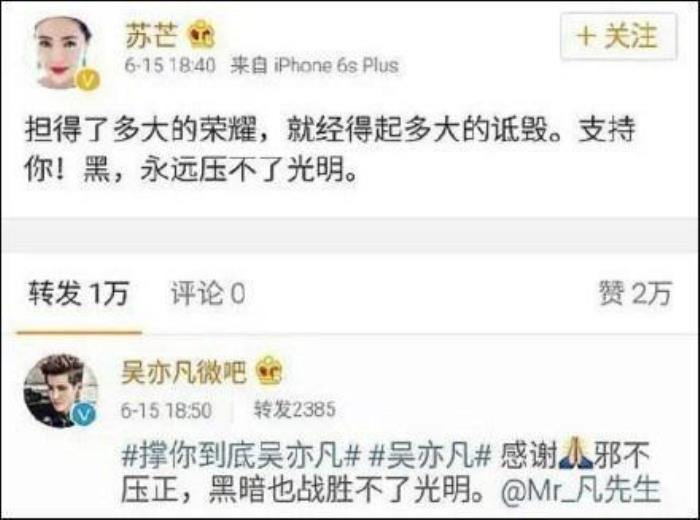The height and width of the screenshot is (520, 700).
Task: Click the crown badge beside 吴亦凡微吧
Action: point(269,371)
